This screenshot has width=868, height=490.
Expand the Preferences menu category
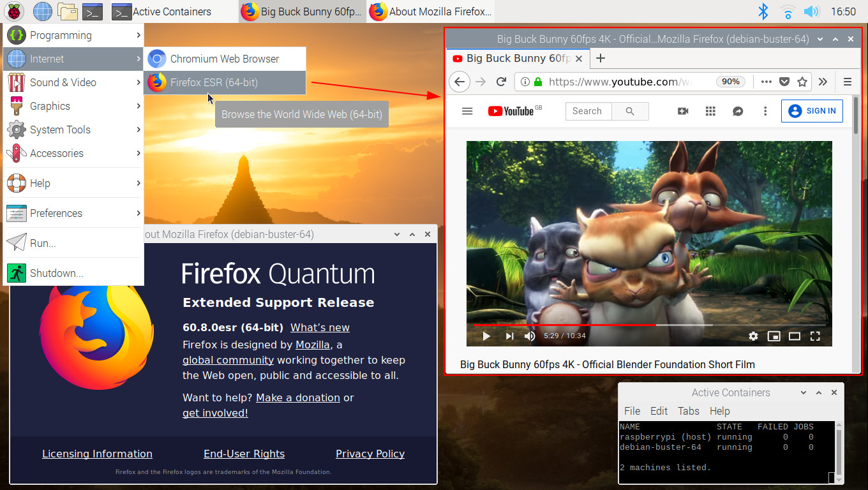(73, 213)
